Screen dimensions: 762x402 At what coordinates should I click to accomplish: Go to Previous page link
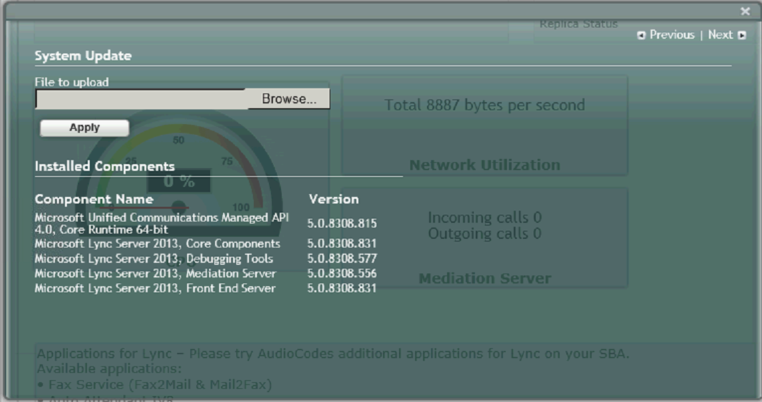(x=672, y=35)
